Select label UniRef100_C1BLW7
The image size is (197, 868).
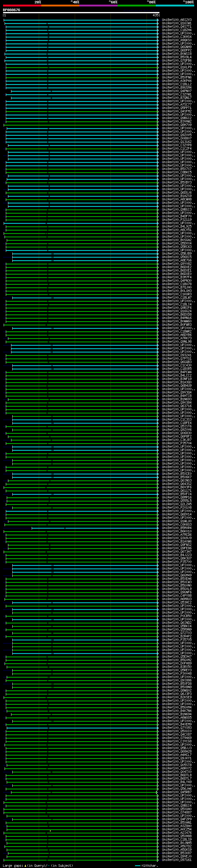pyautogui.click(x=177, y=297)
